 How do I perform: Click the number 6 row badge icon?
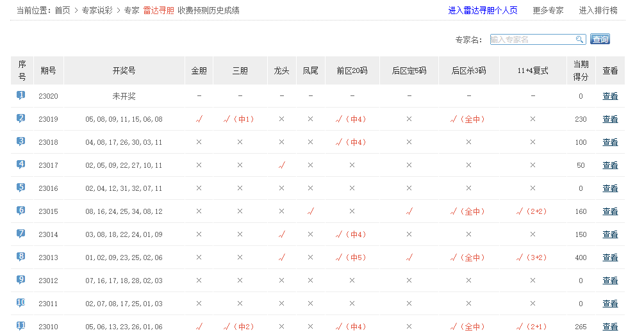tap(21, 211)
